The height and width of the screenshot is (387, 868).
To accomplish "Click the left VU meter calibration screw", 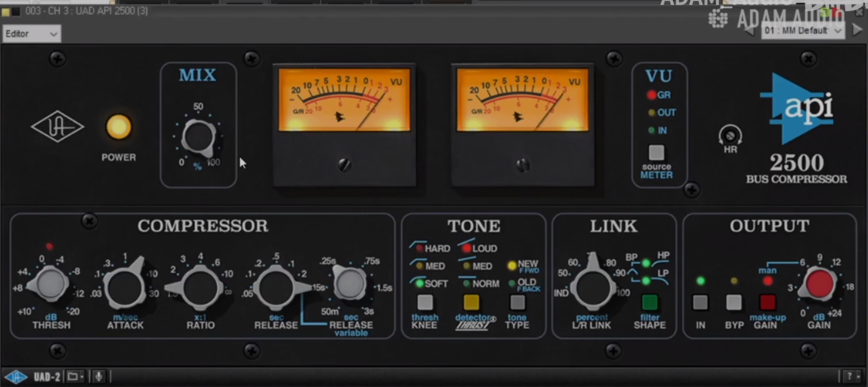I will (345, 165).
